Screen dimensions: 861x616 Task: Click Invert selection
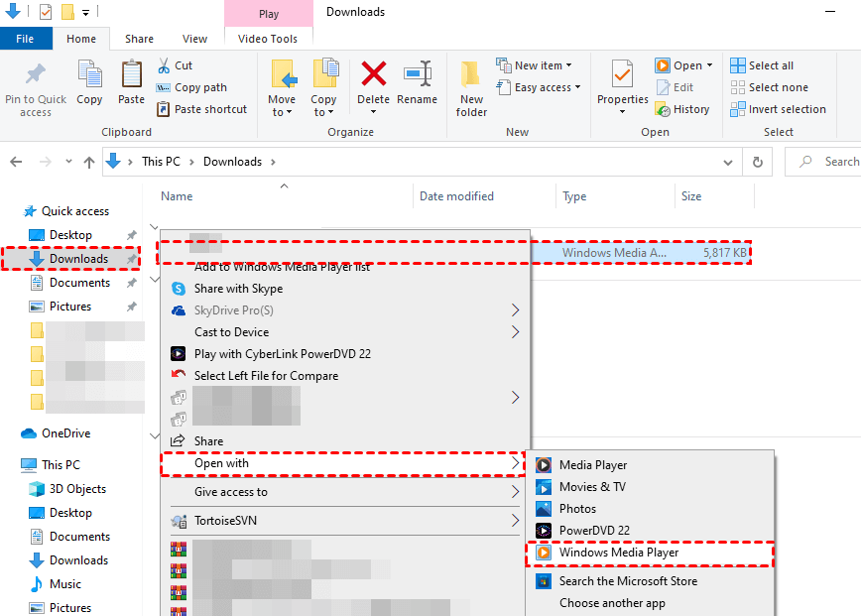tap(778, 109)
